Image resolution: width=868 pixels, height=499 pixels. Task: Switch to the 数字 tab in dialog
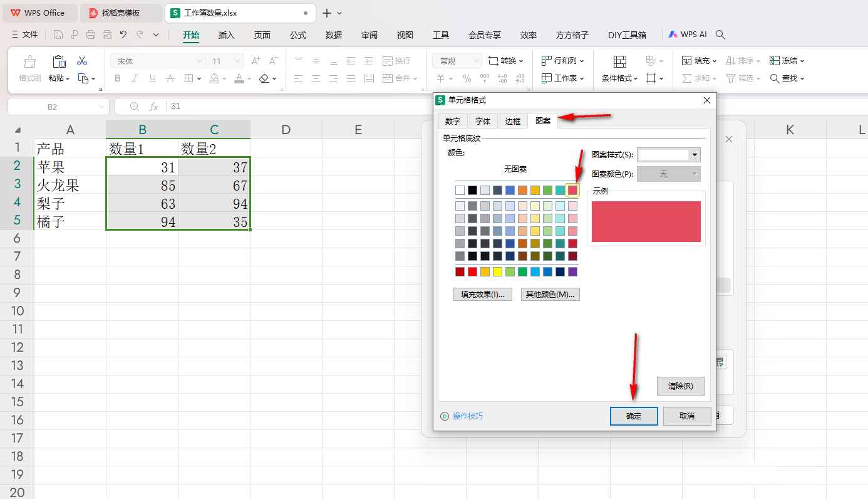[x=452, y=121]
